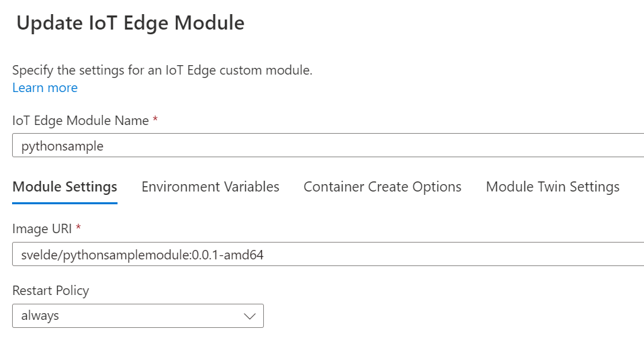
Task: Click the Update IoT Edge Module heading
Action: (130, 23)
